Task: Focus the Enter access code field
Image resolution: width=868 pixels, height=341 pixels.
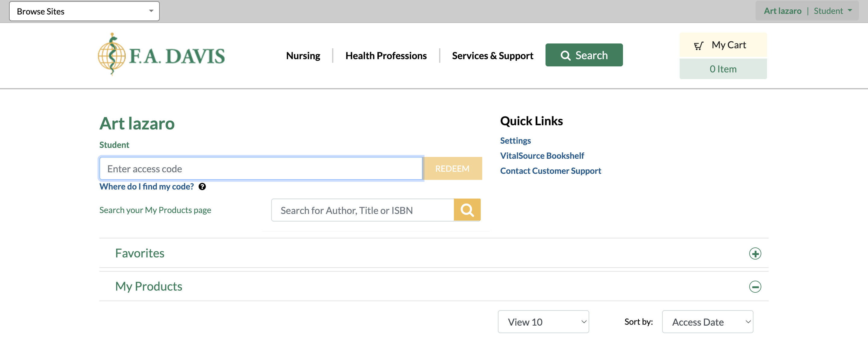Action: coord(261,168)
